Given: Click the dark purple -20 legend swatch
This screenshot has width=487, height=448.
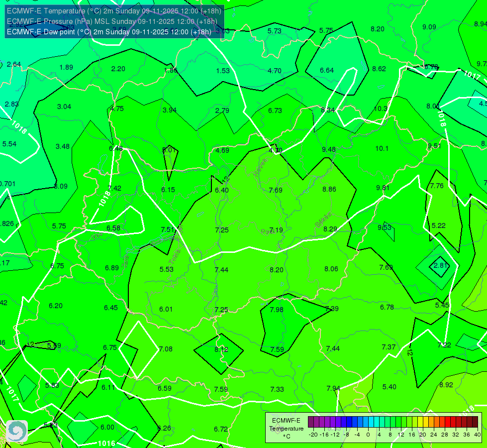Looking at the screenshot, I should coord(311,422).
